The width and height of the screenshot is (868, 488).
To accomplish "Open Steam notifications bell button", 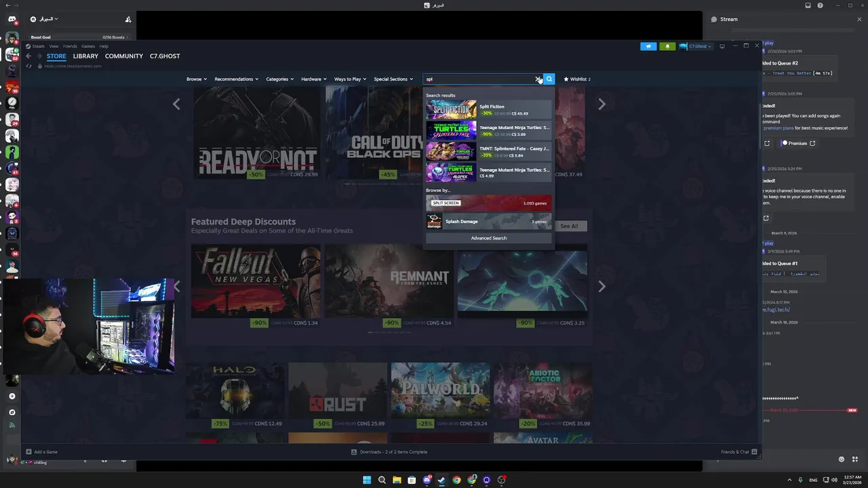I will point(667,46).
